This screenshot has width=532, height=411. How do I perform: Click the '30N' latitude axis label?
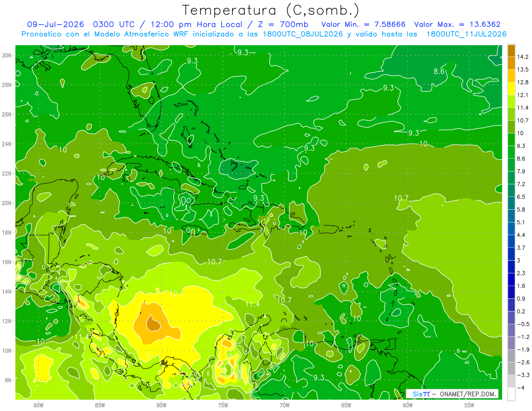7,55
